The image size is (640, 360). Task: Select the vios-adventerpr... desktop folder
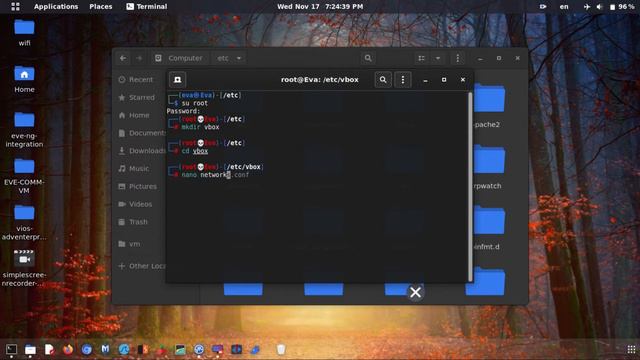pos(24,222)
